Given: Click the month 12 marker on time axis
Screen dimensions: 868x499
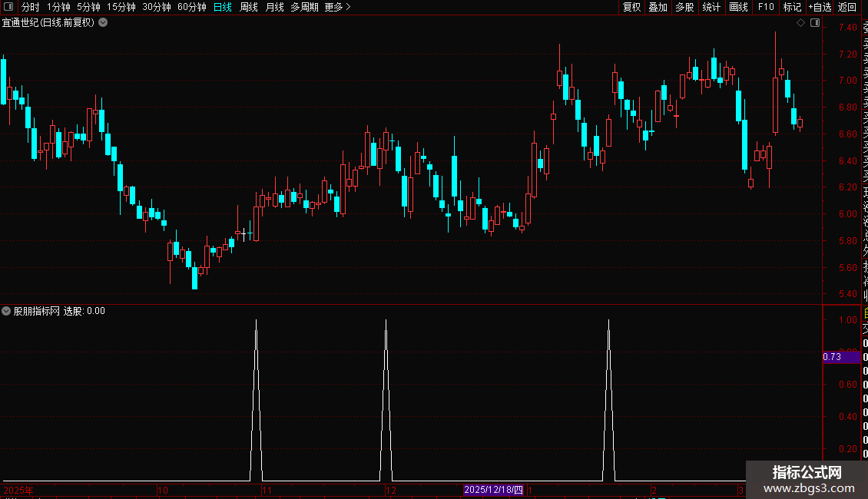Looking at the screenshot, I should pyautogui.click(x=391, y=490).
